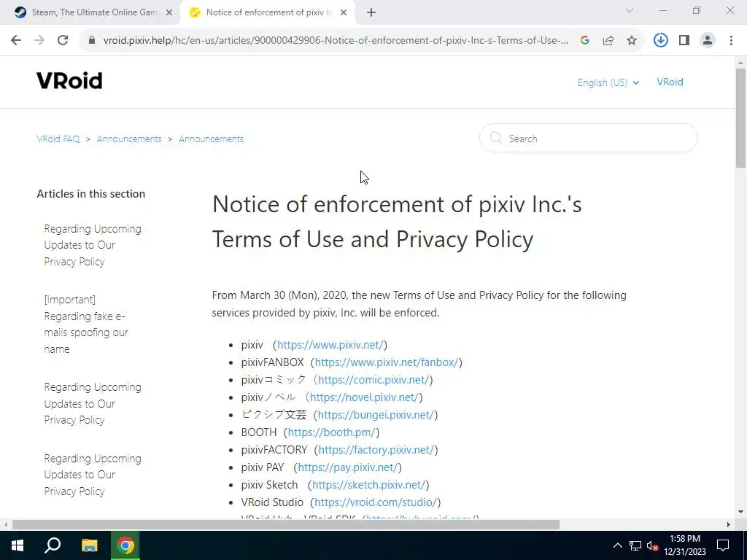
Task: Click the share page icon
Action: click(x=608, y=41)
